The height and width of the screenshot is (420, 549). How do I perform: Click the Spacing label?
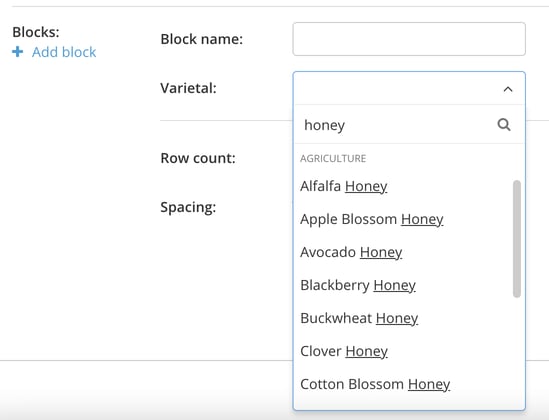coord(188,207)
